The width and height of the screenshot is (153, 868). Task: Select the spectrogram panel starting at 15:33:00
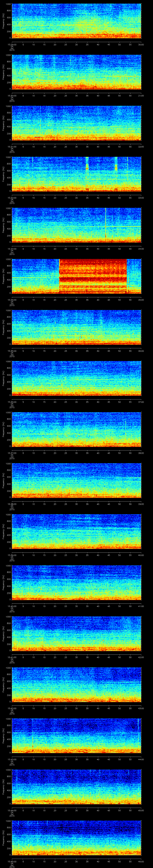coord(76,225)
